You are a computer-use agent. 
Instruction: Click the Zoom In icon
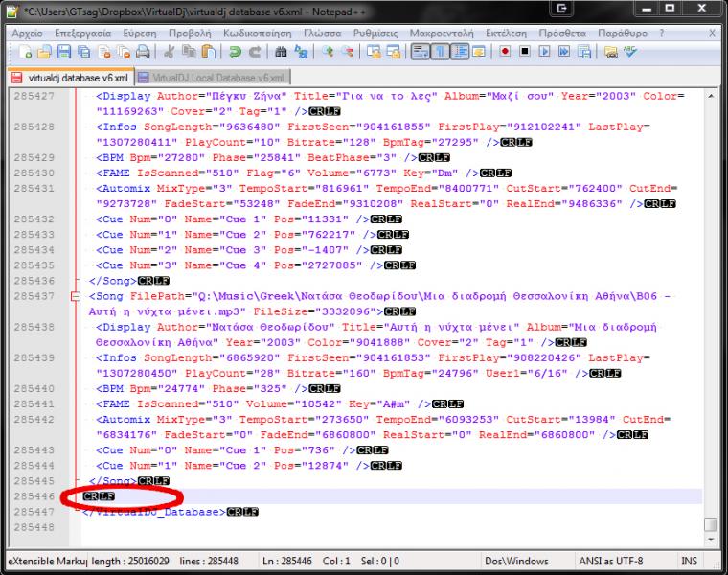point(328,52)
